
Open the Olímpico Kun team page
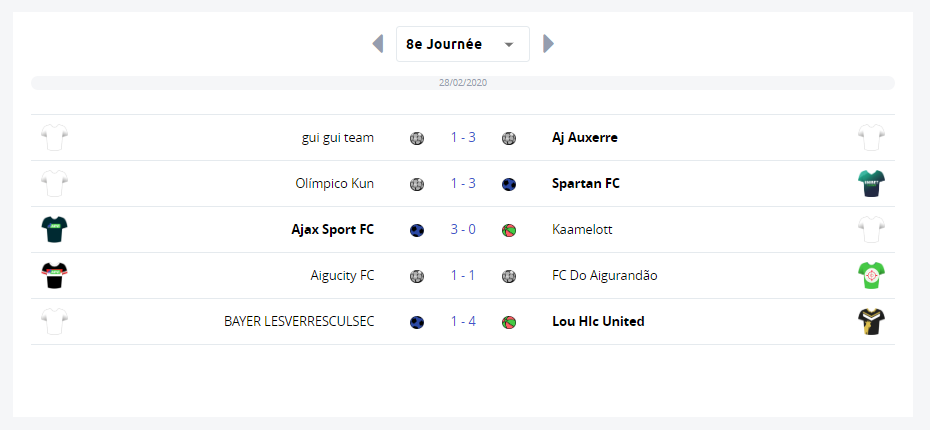(335, 184)
